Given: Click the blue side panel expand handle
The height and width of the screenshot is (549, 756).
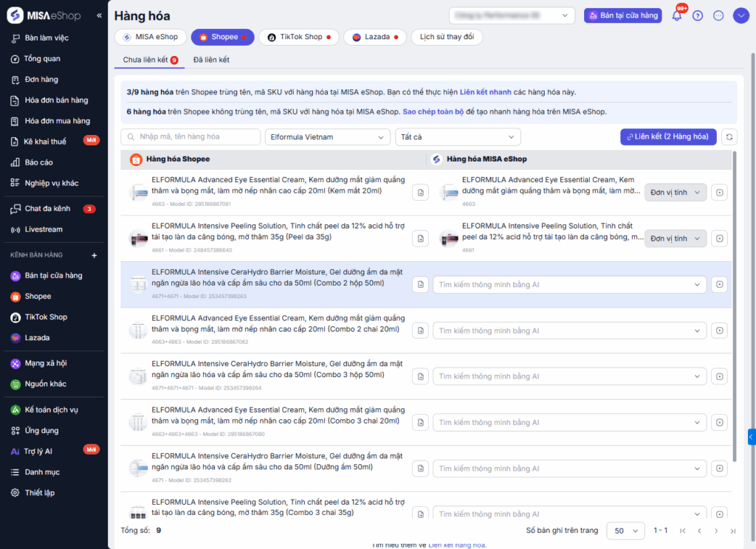Looking at the screenshot, I should (x=751, y=437).
